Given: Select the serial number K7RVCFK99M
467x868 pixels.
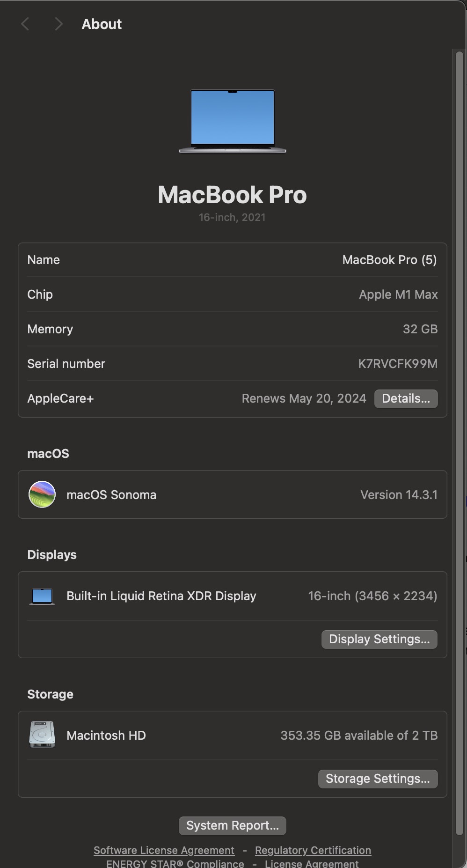Looking at the screenshot, I should tap(398, 364).
